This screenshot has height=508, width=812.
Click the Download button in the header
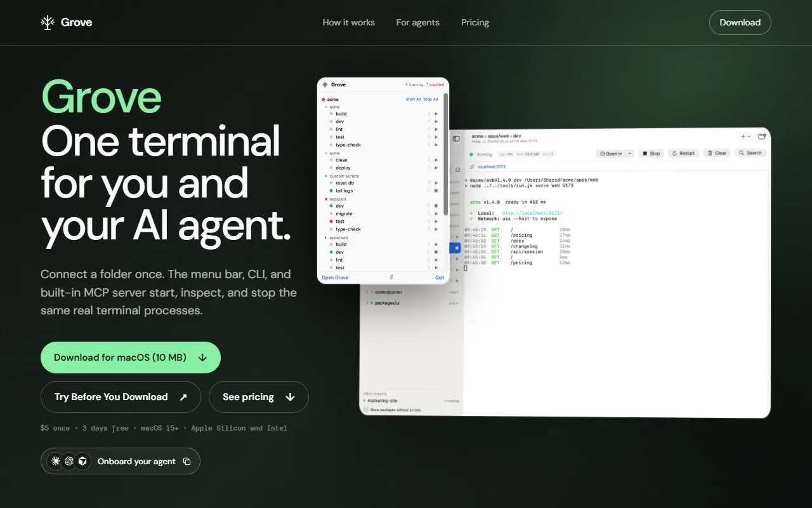click(740, 22)
